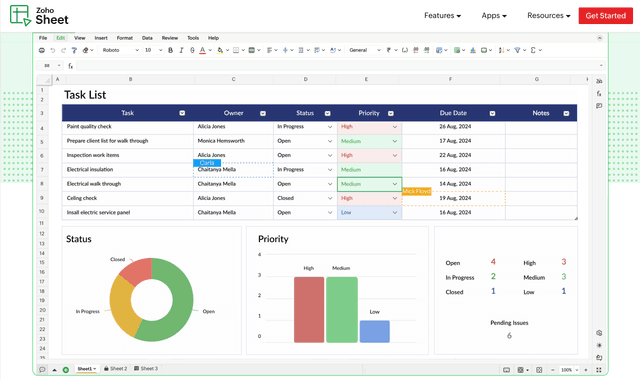The height and width of the screenshot is (380, 640).
Task: Add a new sheet with green plus
Action: point(65,370)
